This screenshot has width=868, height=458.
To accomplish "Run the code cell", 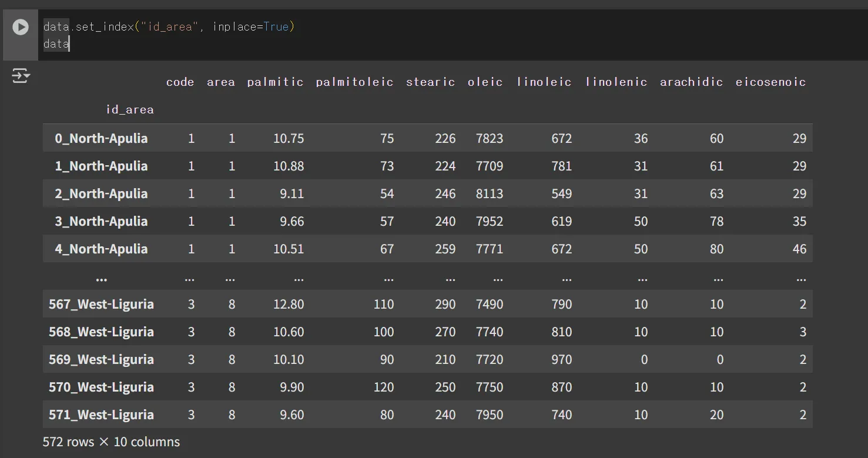I will [21, 27].
